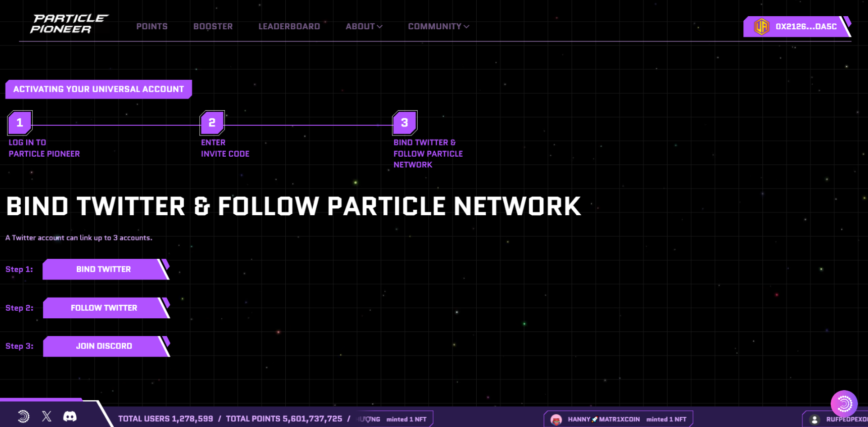Viewport: 868px width, 427px height.
Task: Click the 'Step 1:' label
Action: click(x=19, y=269)
